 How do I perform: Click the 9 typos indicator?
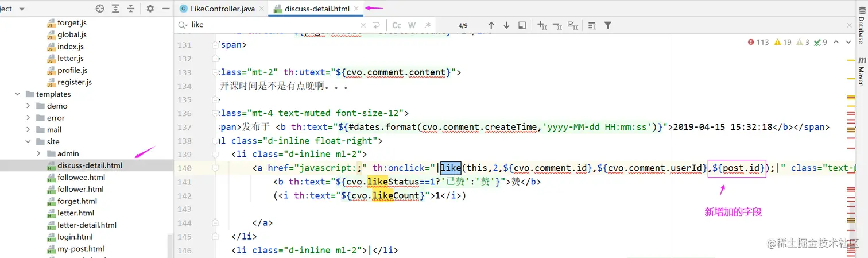[820, 42]
